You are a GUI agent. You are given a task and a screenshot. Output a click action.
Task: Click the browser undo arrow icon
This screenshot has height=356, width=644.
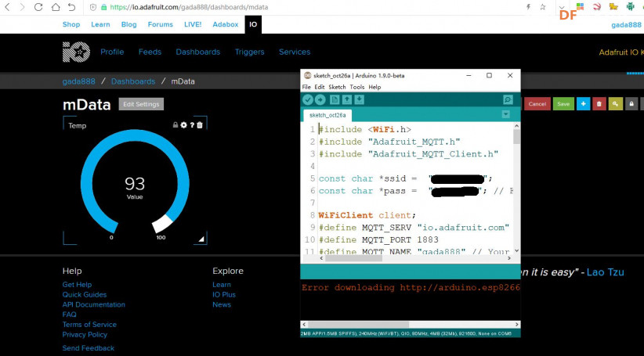point(71,7)
